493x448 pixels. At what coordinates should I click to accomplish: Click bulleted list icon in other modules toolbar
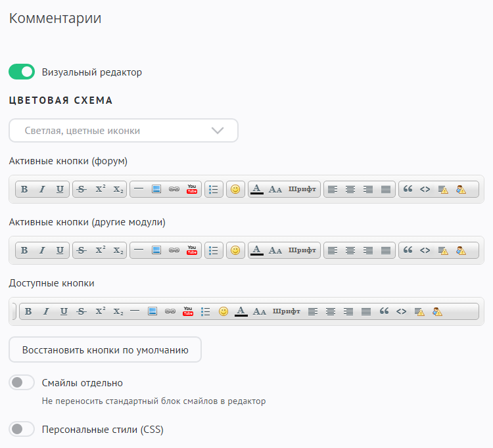coord(214,250)
